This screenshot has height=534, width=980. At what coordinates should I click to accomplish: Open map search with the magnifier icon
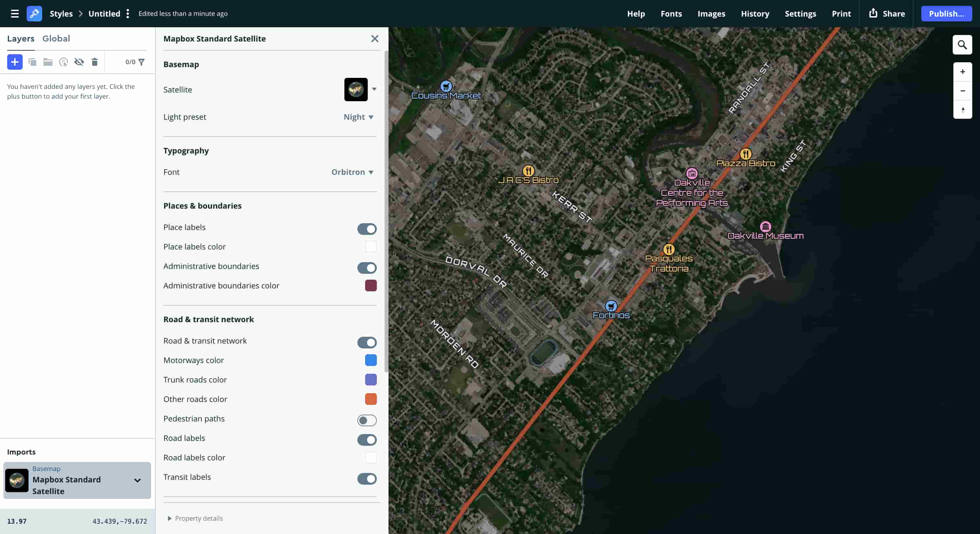click(962, 44)
